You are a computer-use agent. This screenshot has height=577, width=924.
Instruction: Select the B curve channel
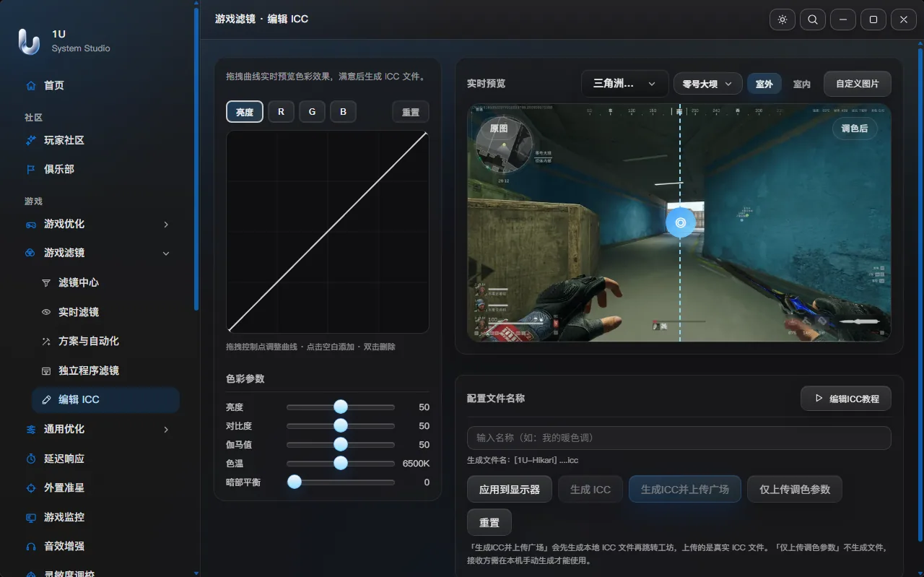(x=344, y=112)
